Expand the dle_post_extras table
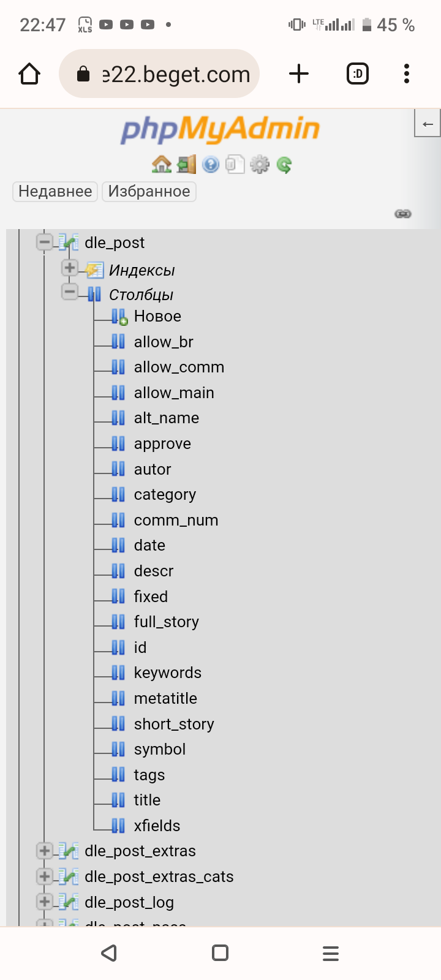441x980 pixels. coord(44,851)
